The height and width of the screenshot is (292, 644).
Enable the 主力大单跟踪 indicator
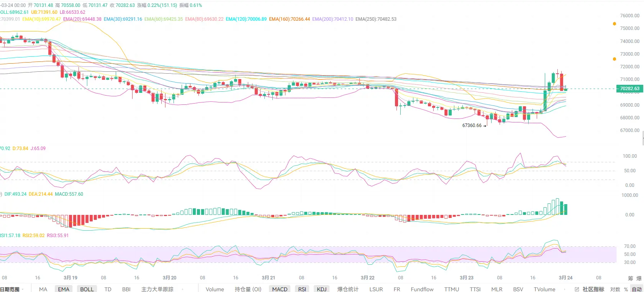[157, 289]
